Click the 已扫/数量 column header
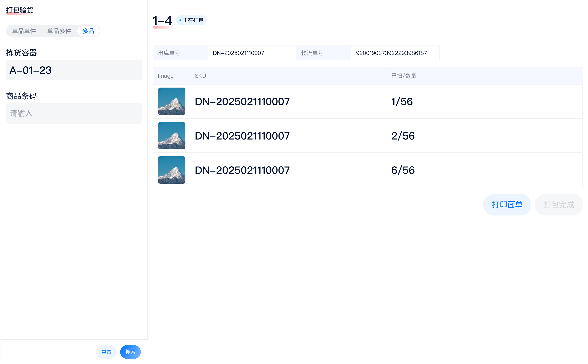588x364 pixels. coord(404,76)
